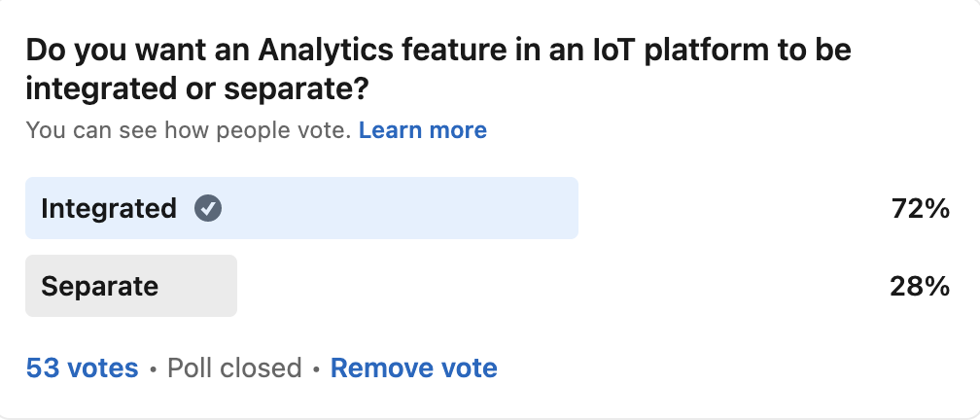Screen dimensions: 980x420
Task: Click the checkmark icon next to Integrated
Action: click(x=207, y=208)
